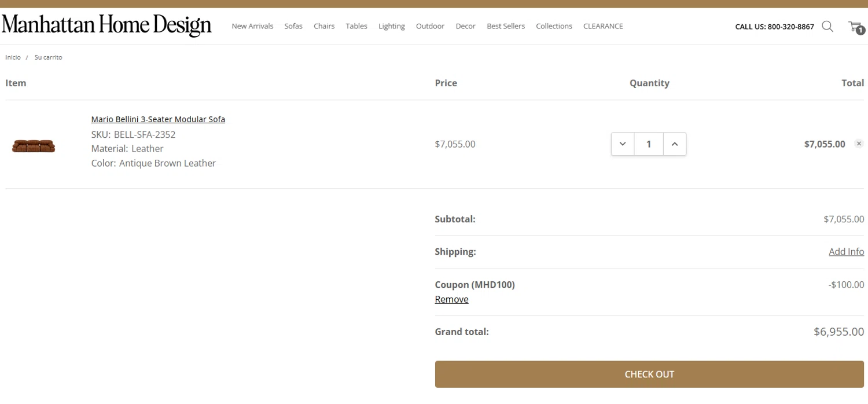Open the Outdoor menu
The image size is (868, 404).
[x=430, y=26]
